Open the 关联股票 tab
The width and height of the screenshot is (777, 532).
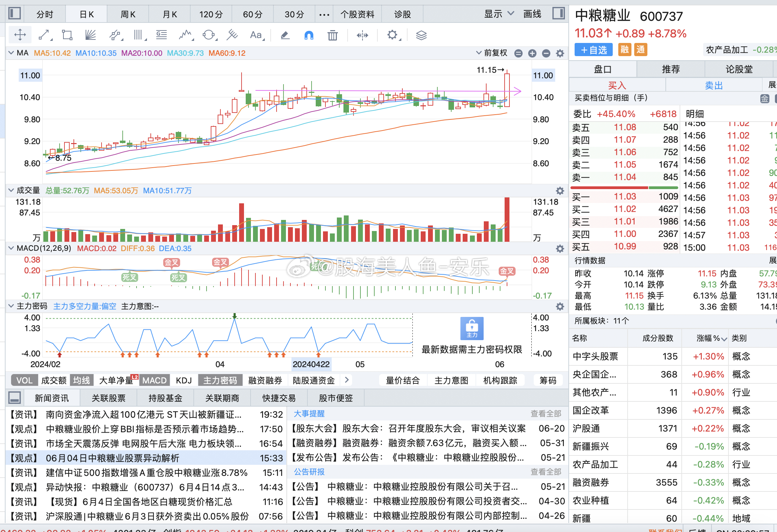(108, 398)
